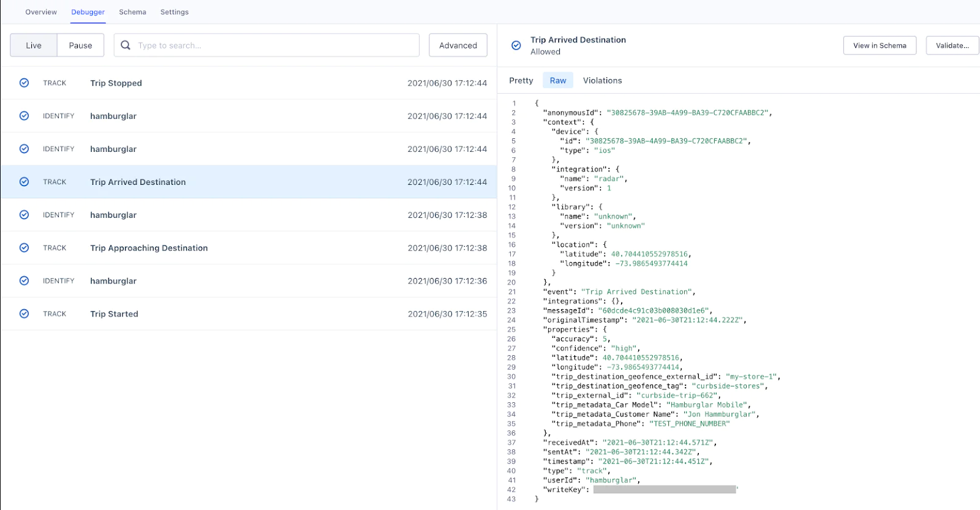Navigate to the Overview tab
980x510 pixels.
[x=41, y=12]
